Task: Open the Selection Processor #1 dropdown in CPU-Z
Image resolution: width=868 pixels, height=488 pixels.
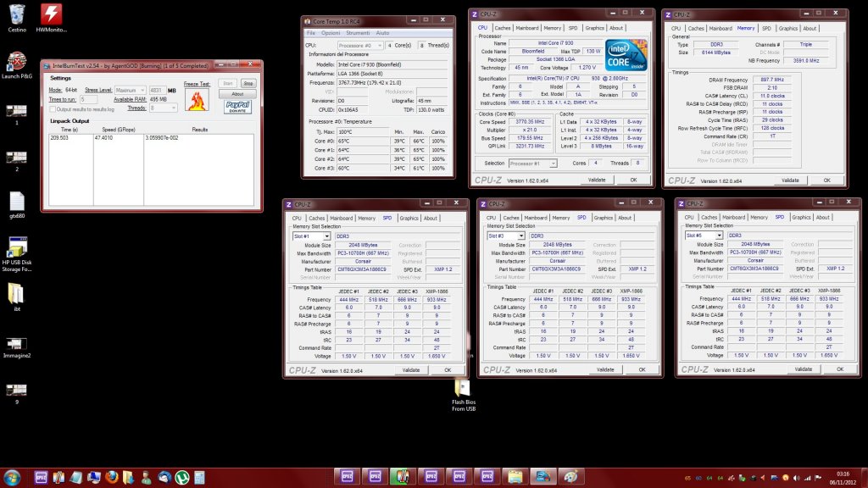Action: [x=532, y=164]
